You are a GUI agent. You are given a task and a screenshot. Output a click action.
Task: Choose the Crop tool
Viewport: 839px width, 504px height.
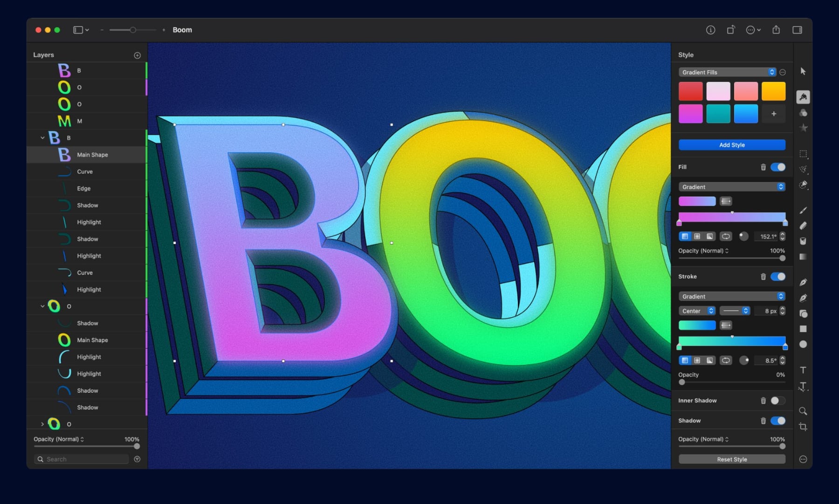803,427
